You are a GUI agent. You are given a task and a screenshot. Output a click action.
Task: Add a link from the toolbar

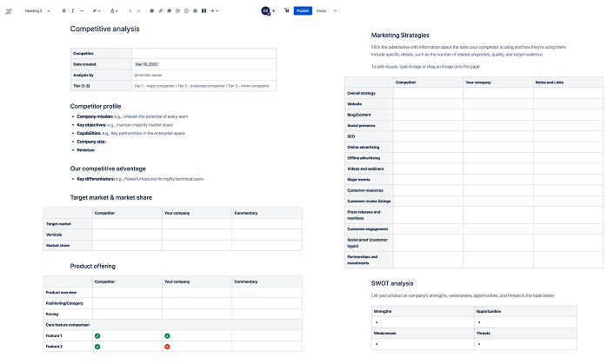[159, 10]
